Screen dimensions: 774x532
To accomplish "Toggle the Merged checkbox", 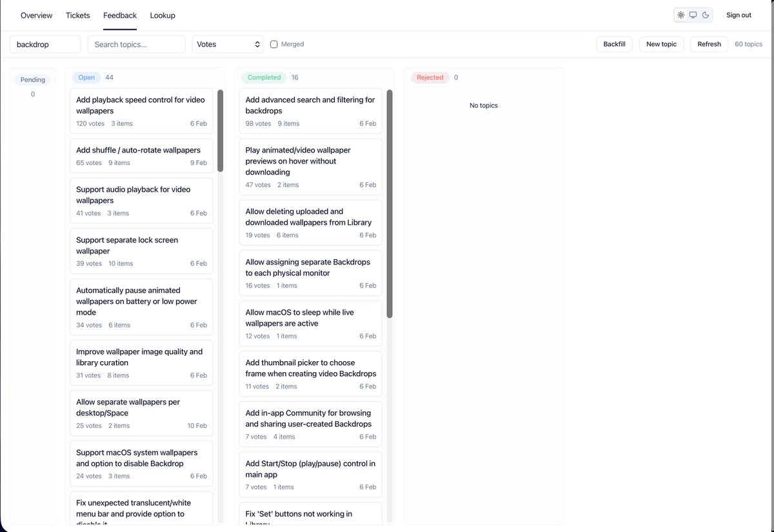I will (274, 44).
